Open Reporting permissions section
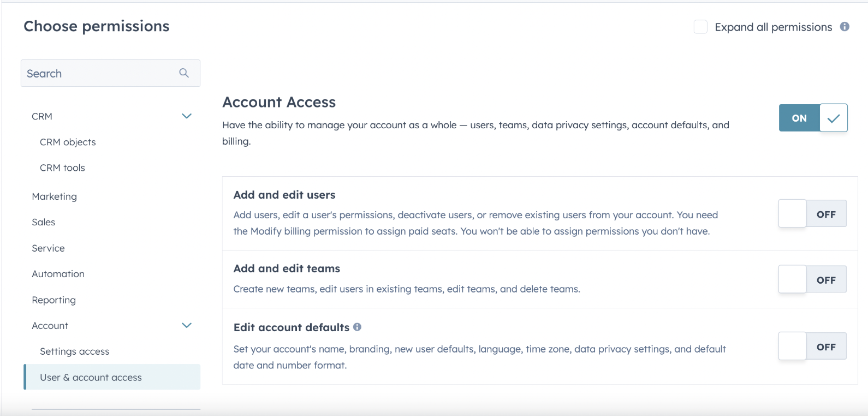The width and height of the screenshot is (868, 418). tap(53, 300)
